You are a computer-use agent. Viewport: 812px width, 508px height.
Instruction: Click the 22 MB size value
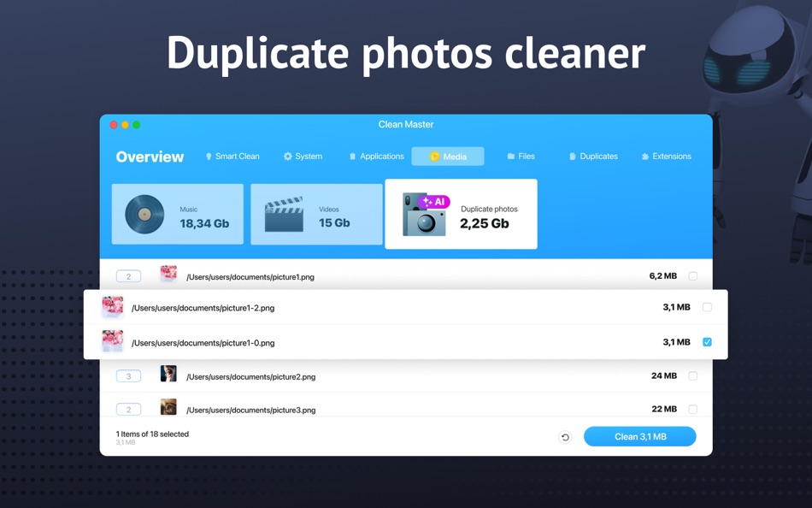click(664, 409)
